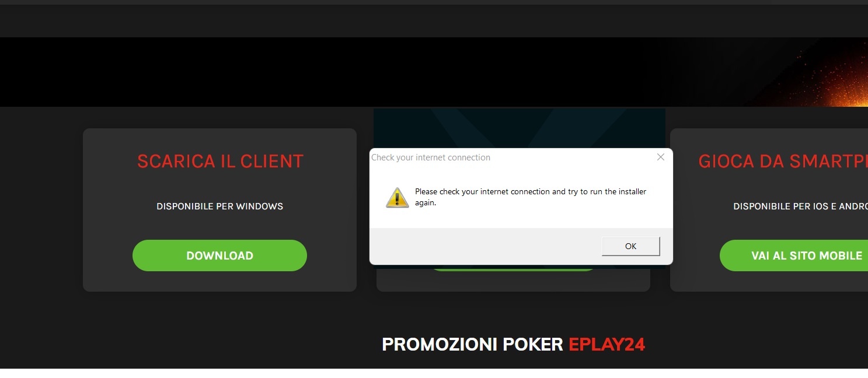Confirm the error dialog with OK
This screenshot has width=868, height=378.
tap(630, 246)
